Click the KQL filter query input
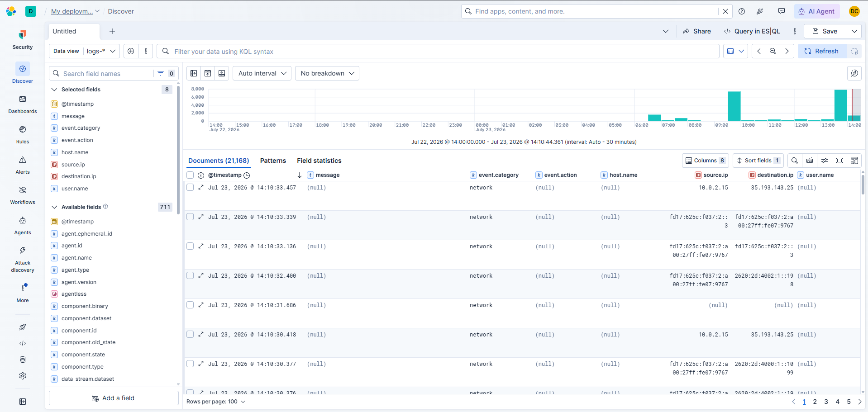 [x=438, y=51]
